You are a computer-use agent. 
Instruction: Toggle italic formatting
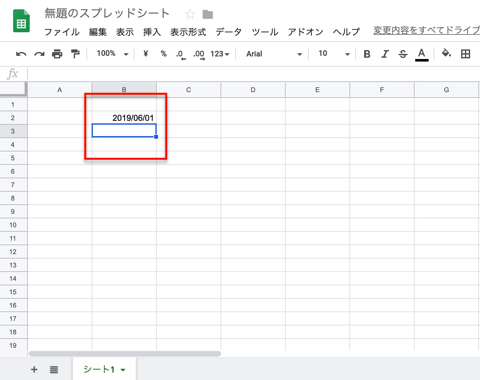pyautogui.click(x=385, y=54)
